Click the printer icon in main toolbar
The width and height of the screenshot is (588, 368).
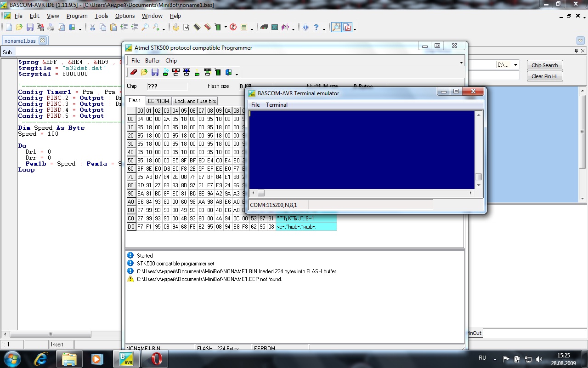coord(51,28)
